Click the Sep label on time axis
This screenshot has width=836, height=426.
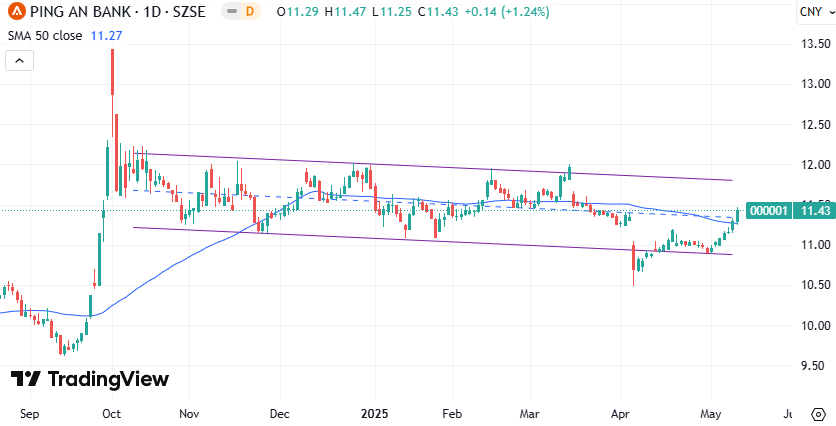pos(29,412)
